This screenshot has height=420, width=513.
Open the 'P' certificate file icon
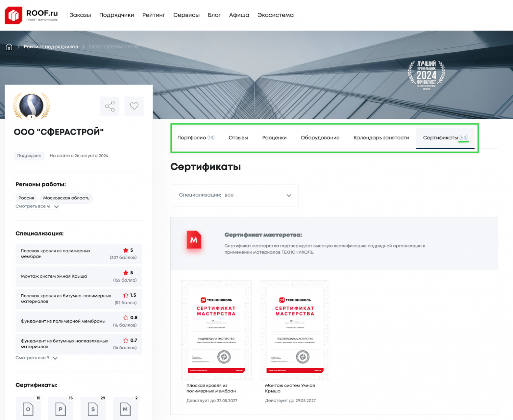[x=61, y=409]
